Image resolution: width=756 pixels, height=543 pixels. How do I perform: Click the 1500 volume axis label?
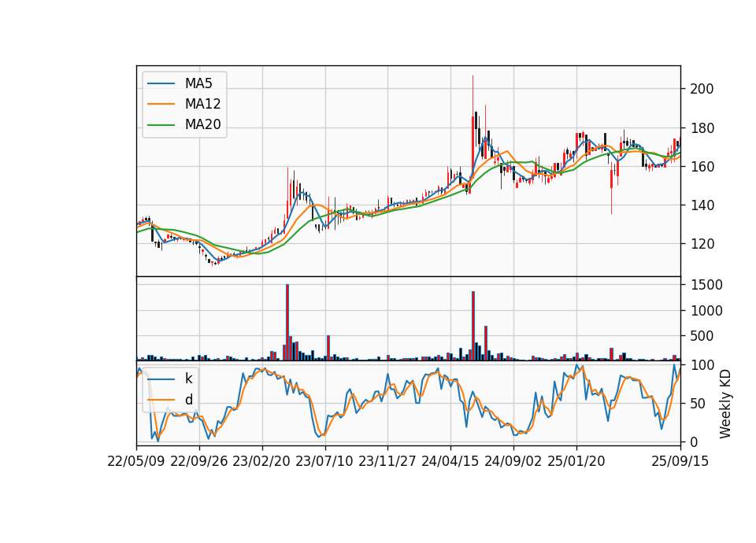(706, 285)
